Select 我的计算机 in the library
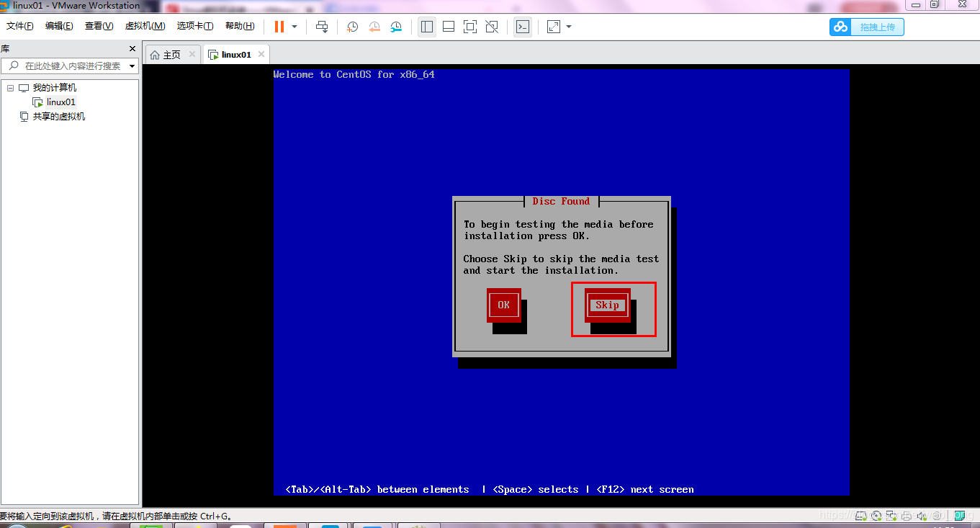This screenshot has height=528, width=980. pyautogui.click(x=54, y=88)
